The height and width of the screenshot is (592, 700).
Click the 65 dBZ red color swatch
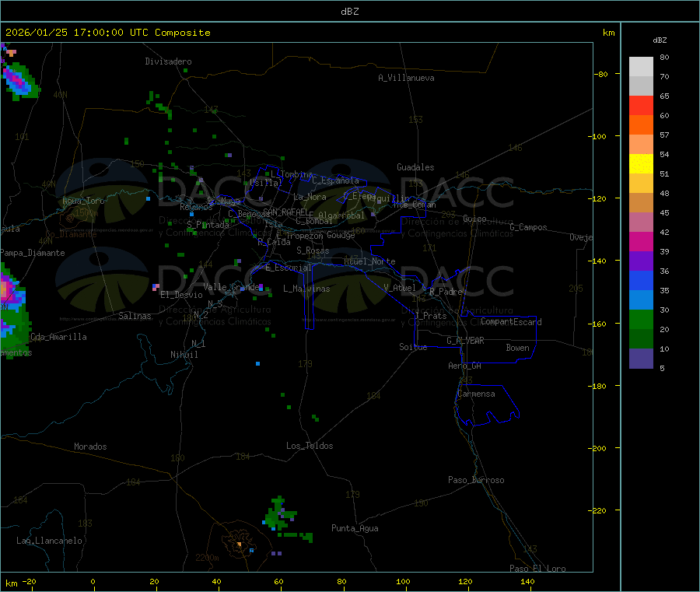[x=641, y=105]
